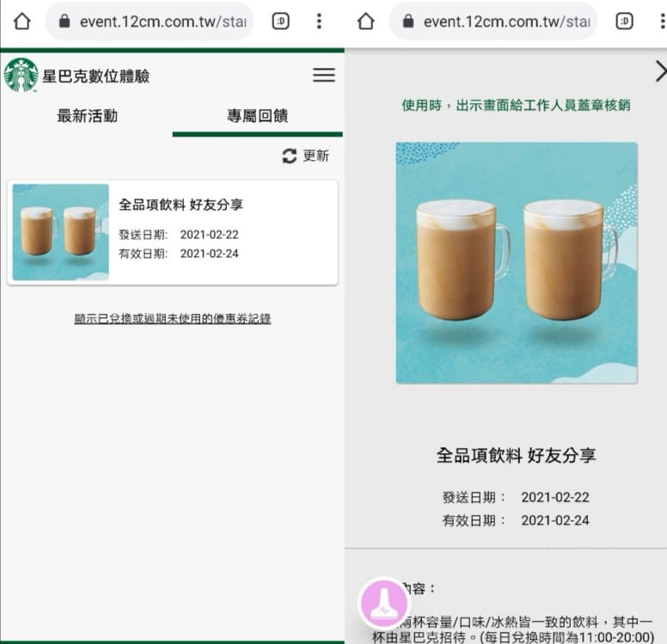Click the Starbucks siren logo
The height and width of the screenshot is (644, 667).
[x=21, y=76]
